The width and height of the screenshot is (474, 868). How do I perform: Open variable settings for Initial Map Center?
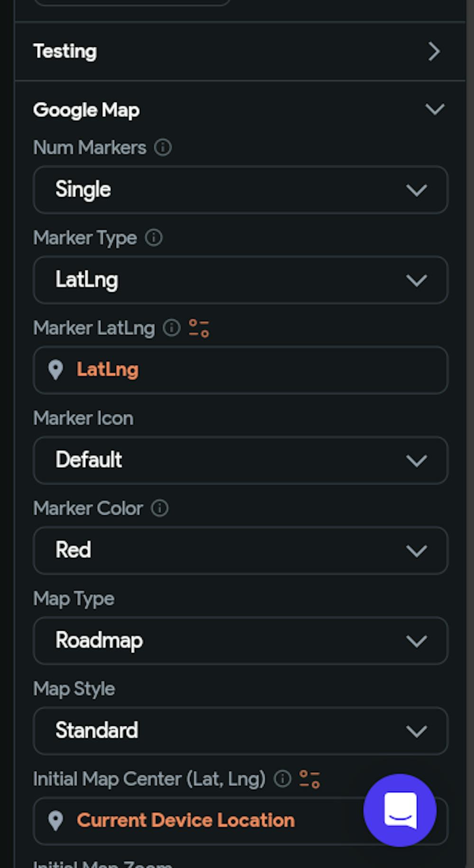coord(310,779)
